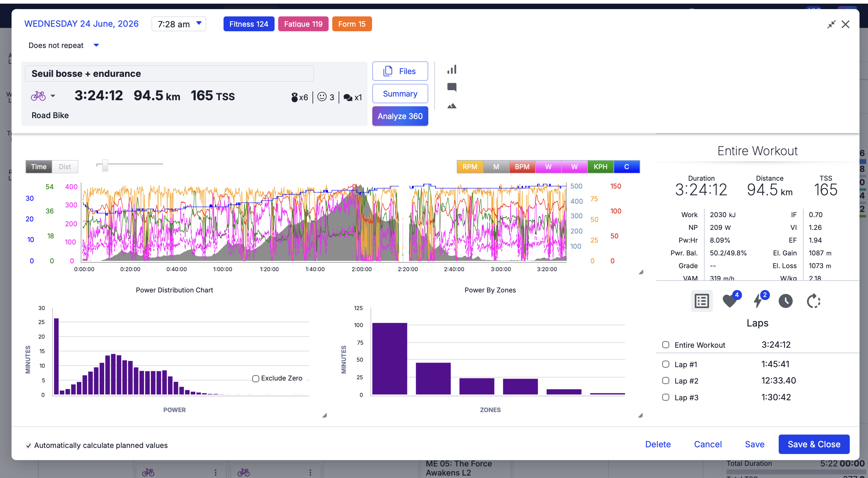Click the workout title field Seuil bosse + endurance
The width and height of the screenshot is (868, 478).
169,73
